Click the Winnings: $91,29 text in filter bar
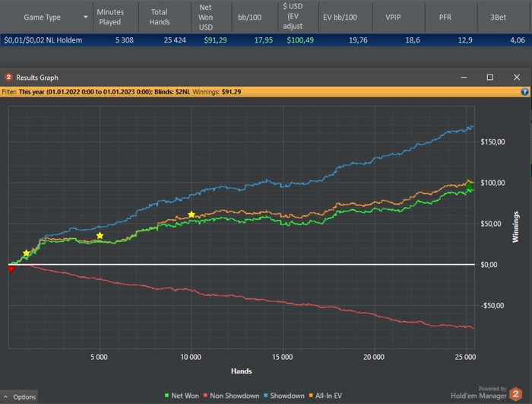Screen dimensions: 532x404 point(217,92)
